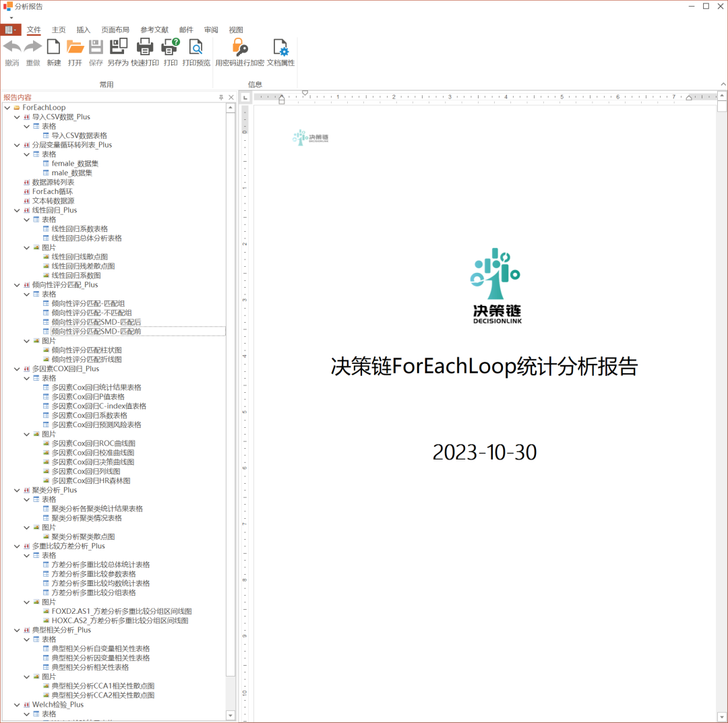728x723 pixels.
Task: Switch to the 插入 ribbon tab
Action: pyautogui.click(x=83, y=30)
